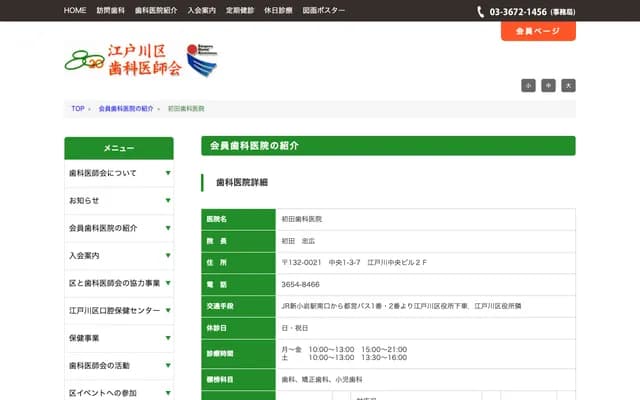
Task: Open HOME in top navigation
Action: (x=75, y=10)
